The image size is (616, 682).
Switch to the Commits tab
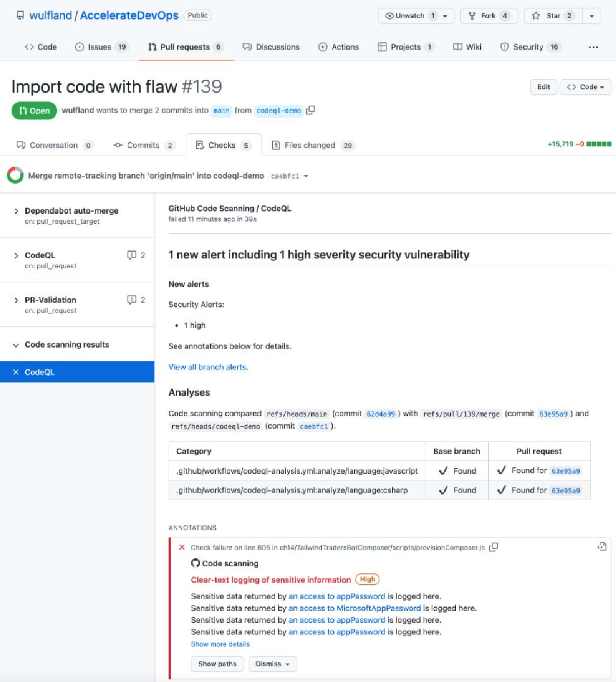pyautogui.click(x=144, y=145)
